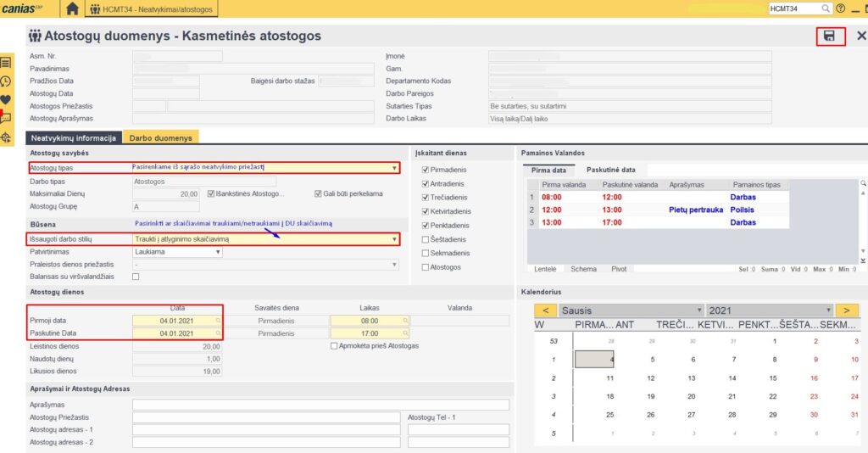
Task: Click the list menu icon in sidebar
Action: (x=6, y=63)
